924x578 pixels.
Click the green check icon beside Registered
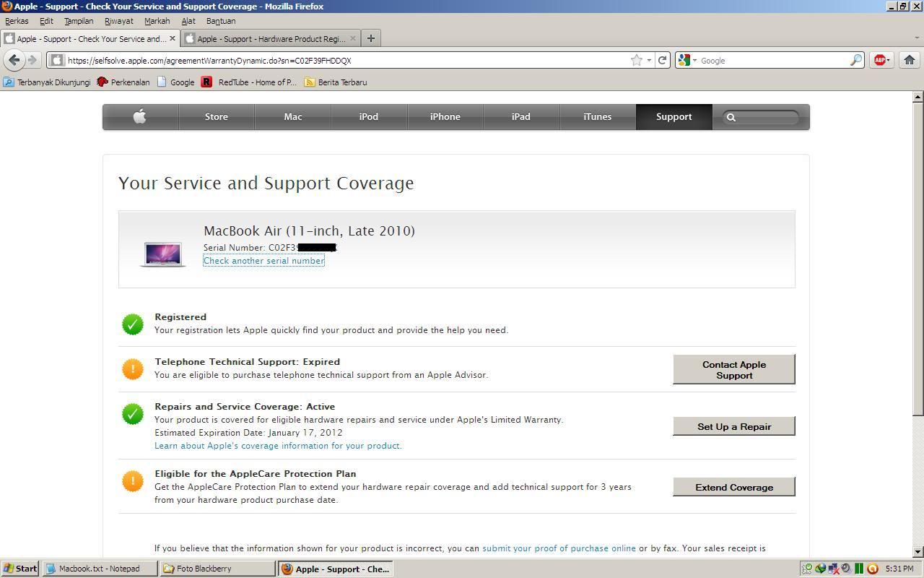click(133, 324)
